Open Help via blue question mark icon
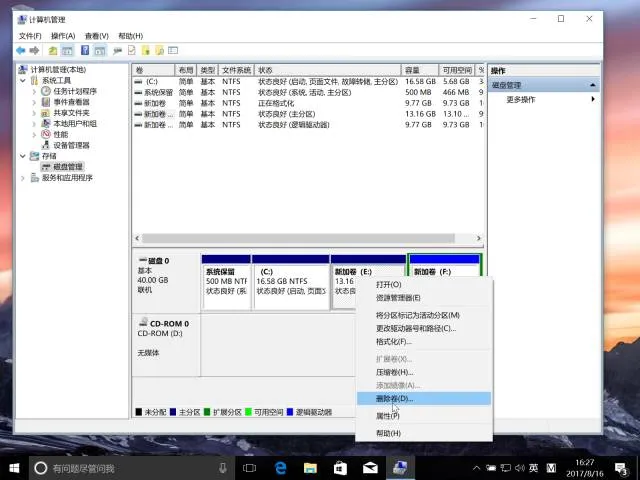The height and width of the screenshot is (480, 640). (85, 50)
